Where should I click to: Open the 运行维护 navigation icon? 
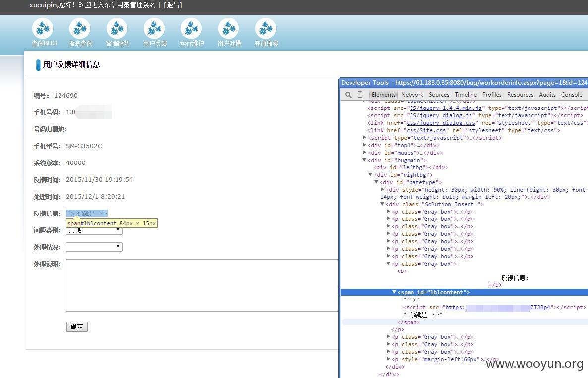191,28
